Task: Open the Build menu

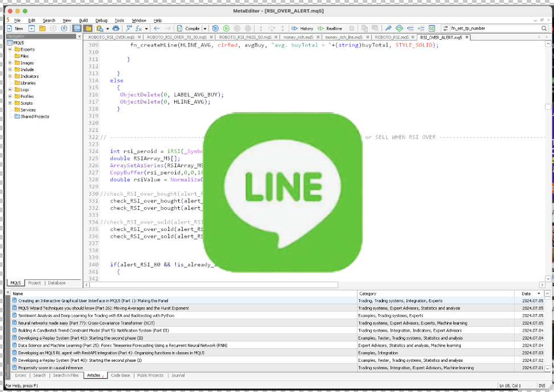Action: click(83, 20)
